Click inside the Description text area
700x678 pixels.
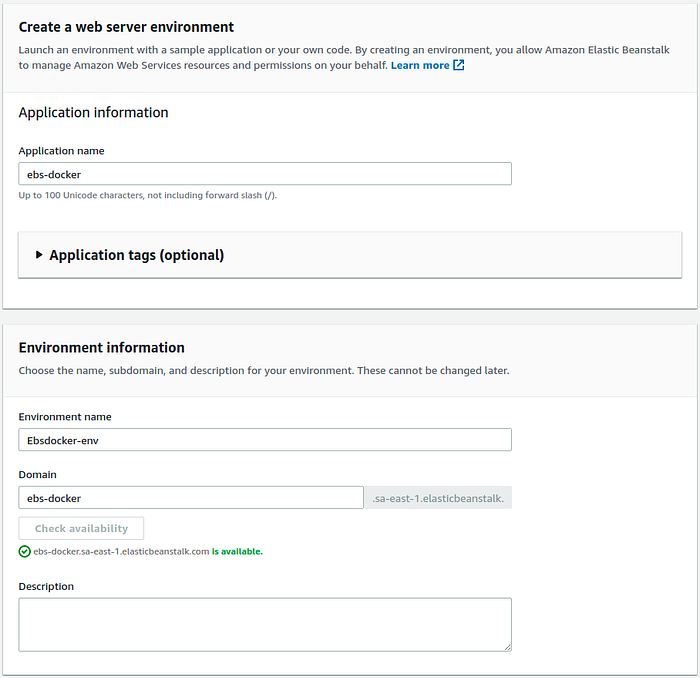pos(265,625)
